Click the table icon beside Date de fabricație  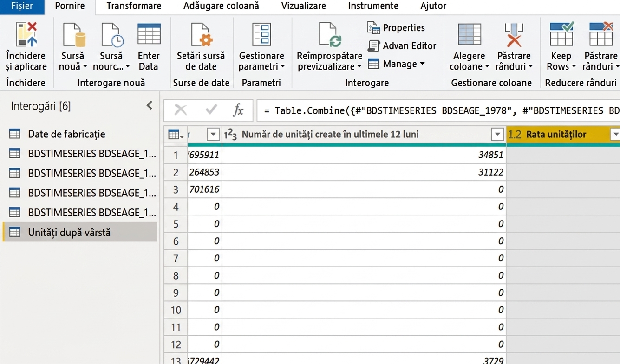15,134
